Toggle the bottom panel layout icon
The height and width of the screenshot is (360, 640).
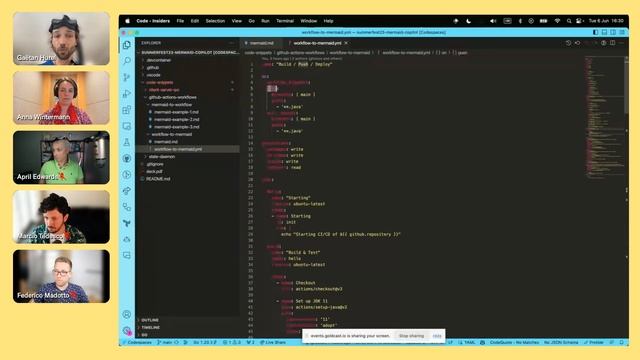pos(604,32)
